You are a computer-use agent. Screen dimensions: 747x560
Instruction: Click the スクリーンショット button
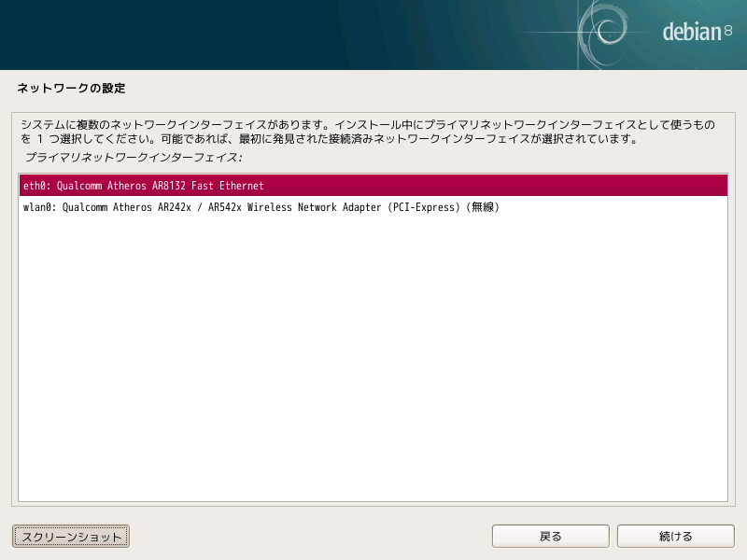tap(71, 537)
